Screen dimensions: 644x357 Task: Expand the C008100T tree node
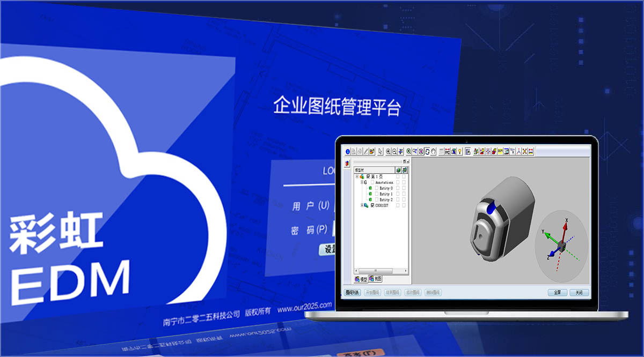coord(362,205)
